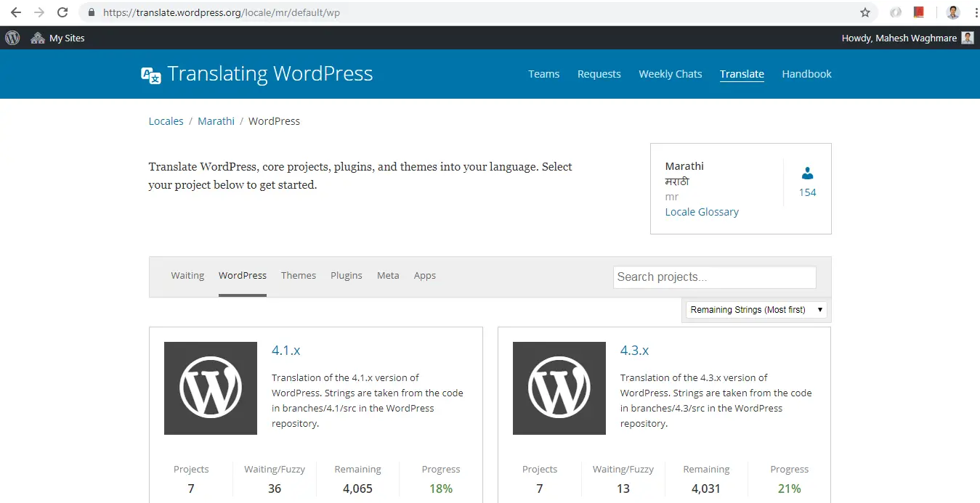Open the 4.3.x project title link

(x=635, y=350)
